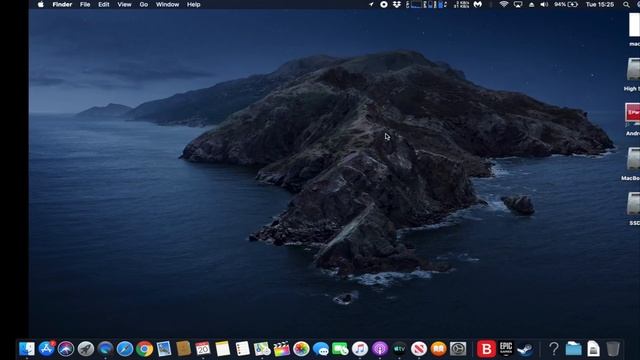Screen dimensions: 640x360
Task: Open the Help menu
Action: pyautogui.click(x=193, y=4)
